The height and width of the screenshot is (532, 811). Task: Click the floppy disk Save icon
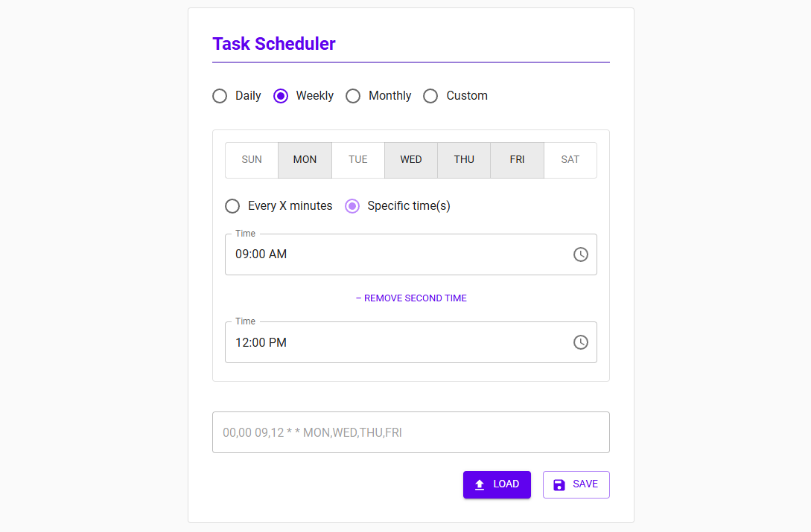[x=559, y=484]
